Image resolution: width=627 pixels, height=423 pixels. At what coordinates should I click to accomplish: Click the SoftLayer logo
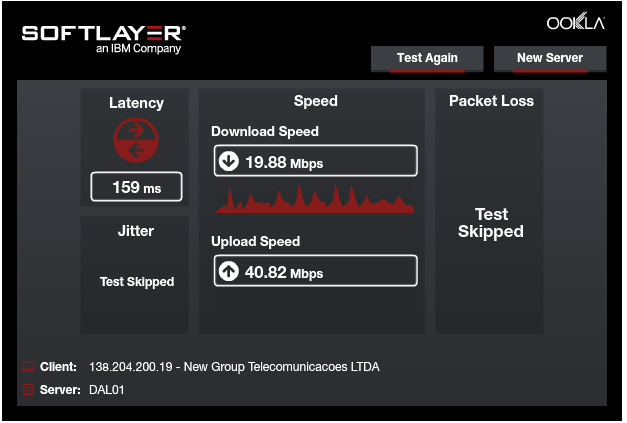103,37
